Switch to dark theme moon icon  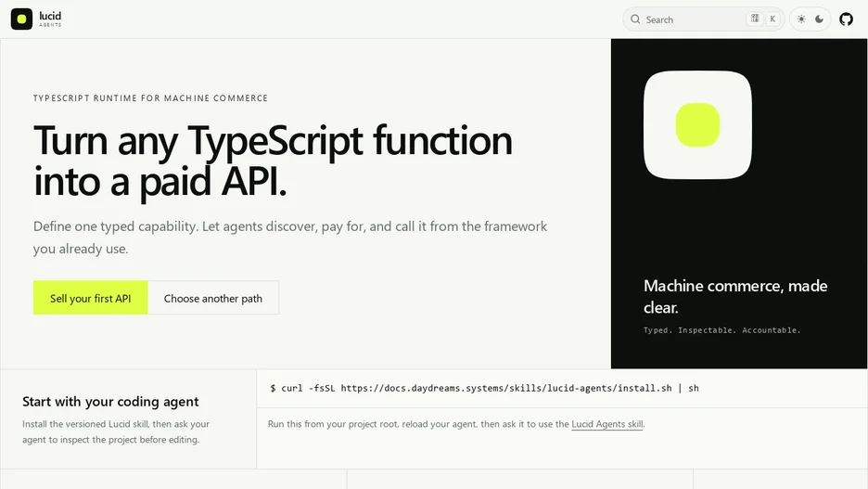click(x=819, y=19)
